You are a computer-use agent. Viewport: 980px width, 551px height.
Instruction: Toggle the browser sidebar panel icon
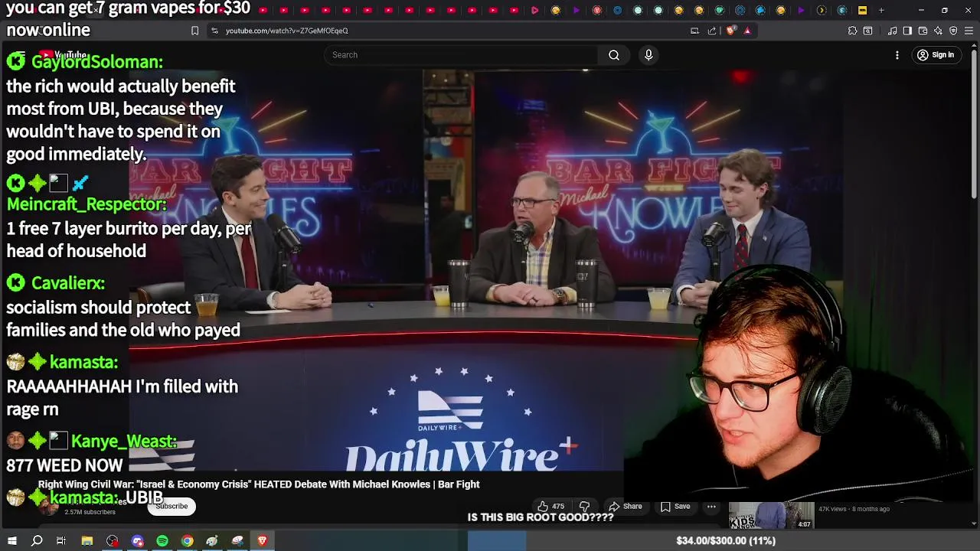pyautogui.click(x=907, y=31)
